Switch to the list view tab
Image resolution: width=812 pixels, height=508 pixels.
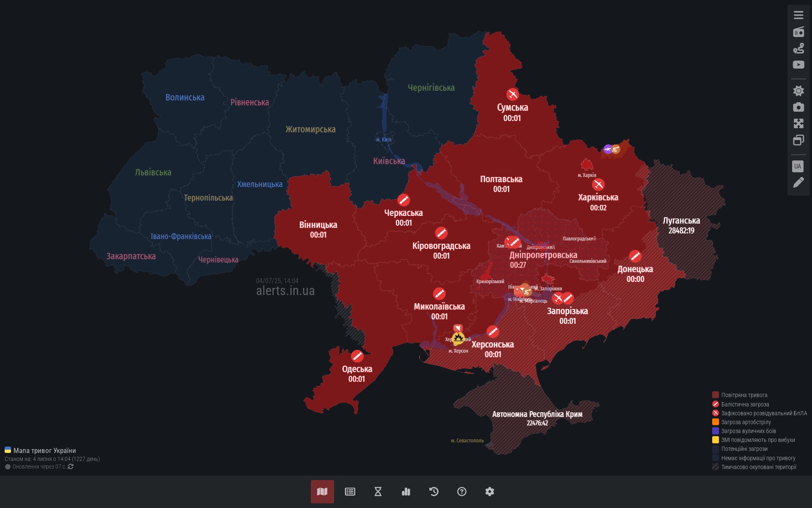tap(350, 491)
